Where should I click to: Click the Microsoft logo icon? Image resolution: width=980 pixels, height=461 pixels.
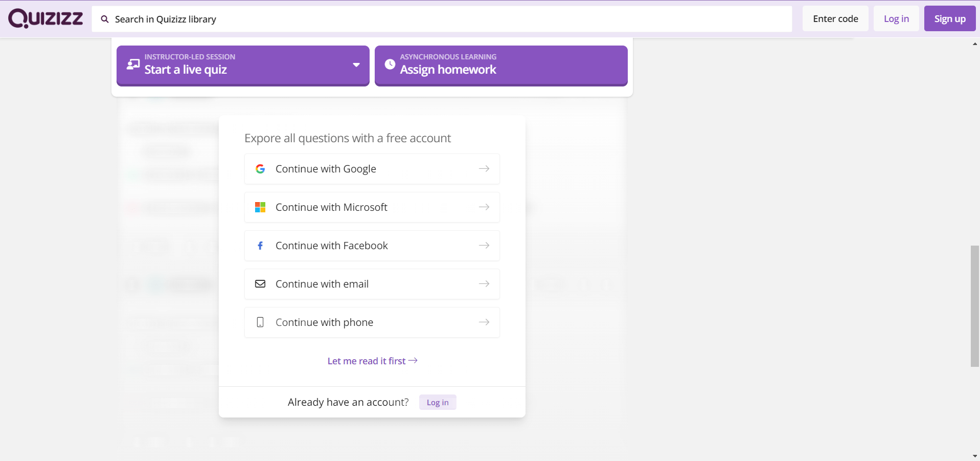pyautogui.click(x=260, y=207)
